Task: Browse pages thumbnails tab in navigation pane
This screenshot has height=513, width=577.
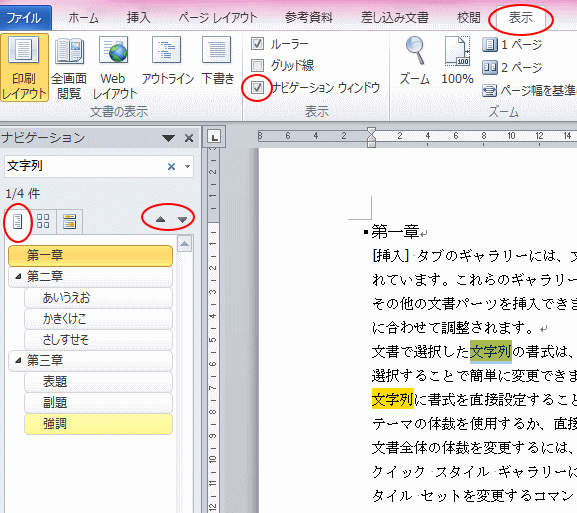Action: (43, 222)
